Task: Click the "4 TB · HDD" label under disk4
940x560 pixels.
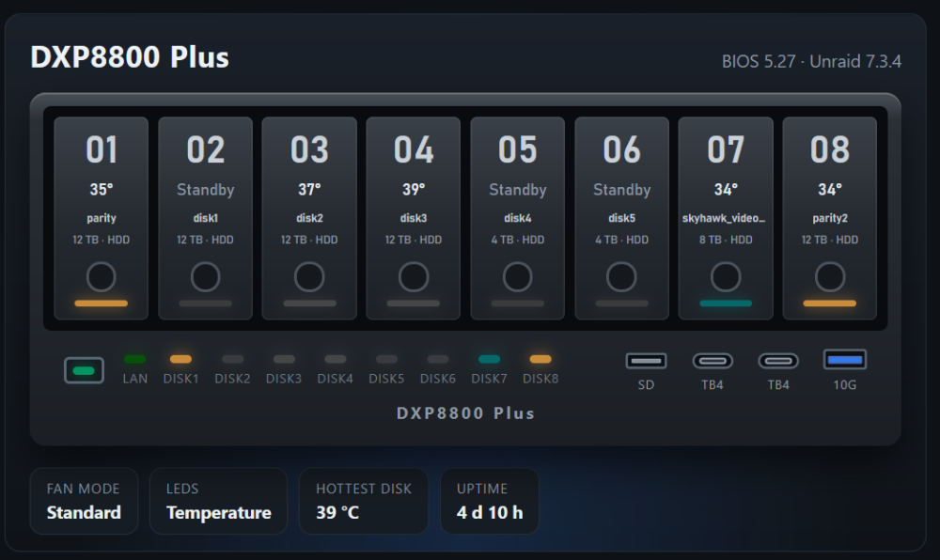Action: 517,240
